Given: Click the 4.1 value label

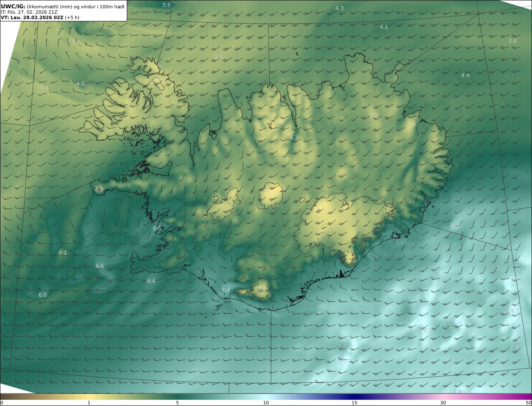Looking at the screenshot, I should [x=63, y=252].
